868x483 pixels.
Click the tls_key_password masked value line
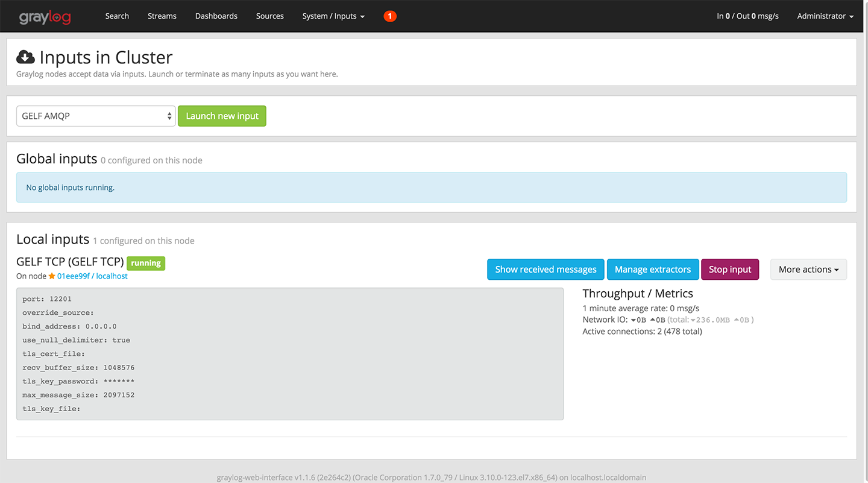coord(78,381)
